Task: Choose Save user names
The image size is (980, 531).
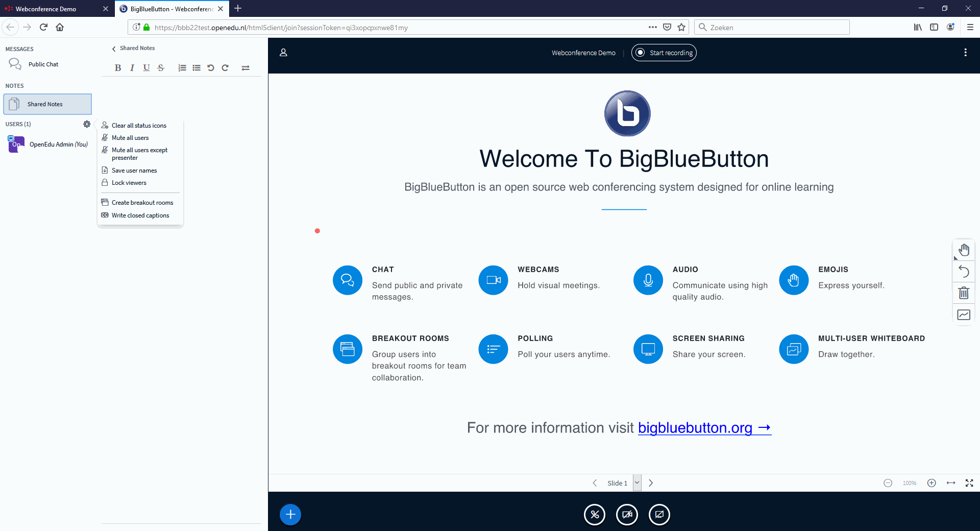Action: (139, 171)
